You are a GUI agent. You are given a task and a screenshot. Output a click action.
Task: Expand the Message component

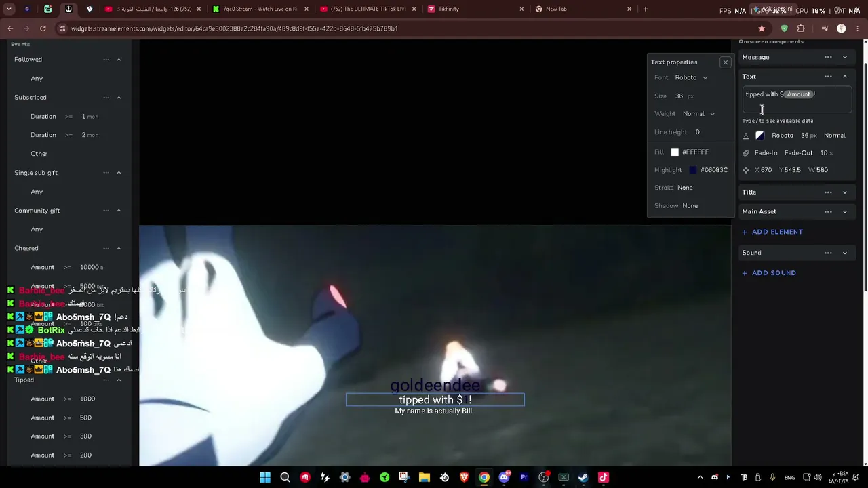point(844,58)
